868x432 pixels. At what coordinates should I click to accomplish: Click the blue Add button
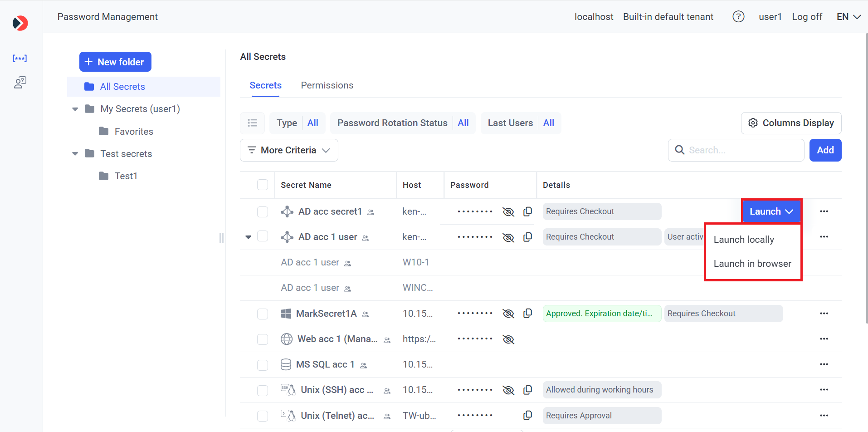pyautogui.click(x=825, y=150)
